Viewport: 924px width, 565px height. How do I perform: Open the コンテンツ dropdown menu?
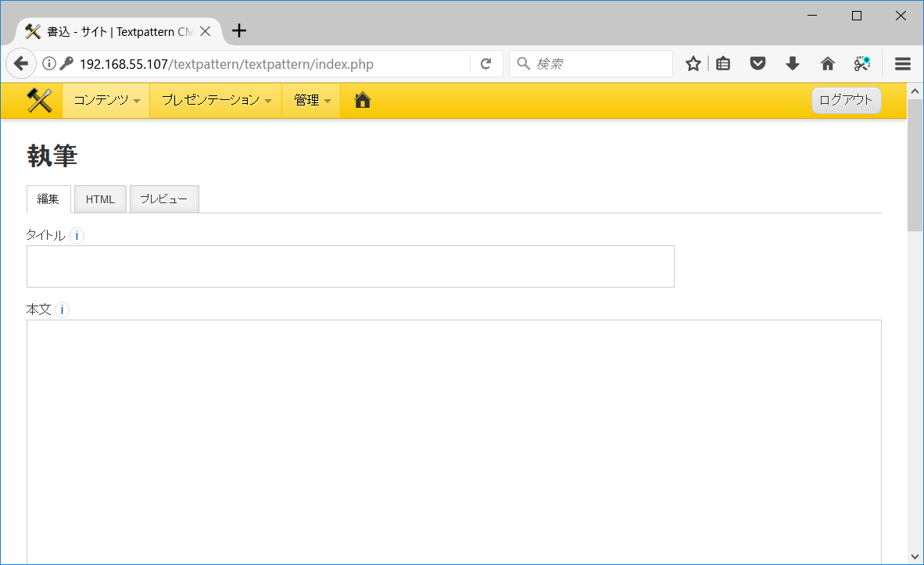(x=105, y=100)
